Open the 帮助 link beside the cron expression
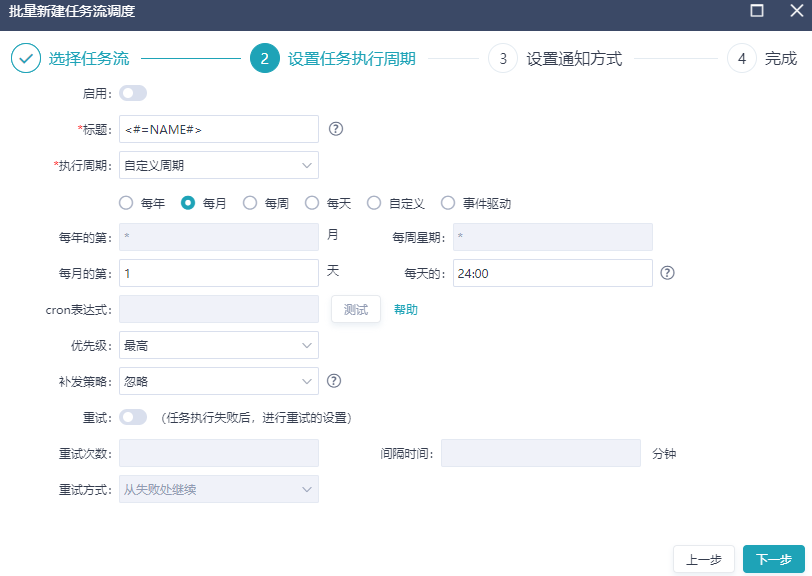The image size is (812, 576). click(406, 309)
